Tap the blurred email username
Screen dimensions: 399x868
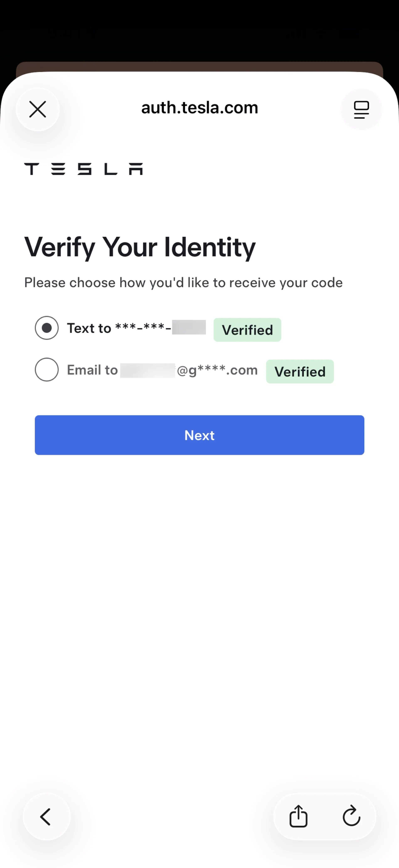(x=148, y=370)
